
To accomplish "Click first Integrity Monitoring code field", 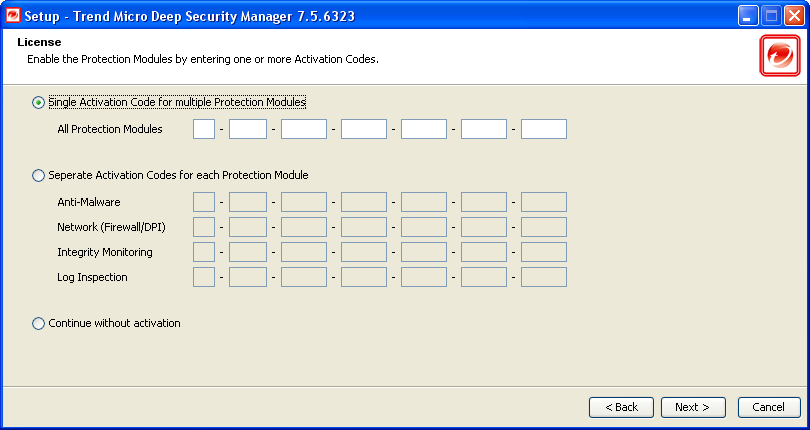I will [x=204, y=252].
